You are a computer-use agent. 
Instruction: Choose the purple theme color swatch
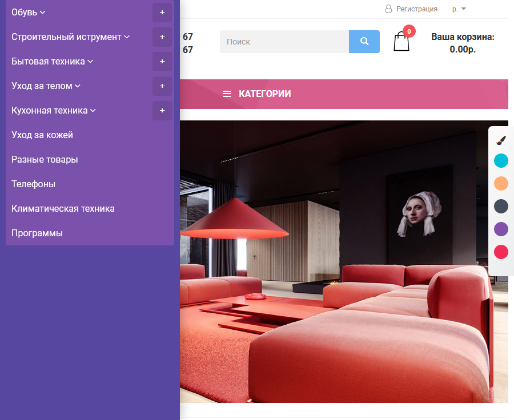[x=501, y=229]
